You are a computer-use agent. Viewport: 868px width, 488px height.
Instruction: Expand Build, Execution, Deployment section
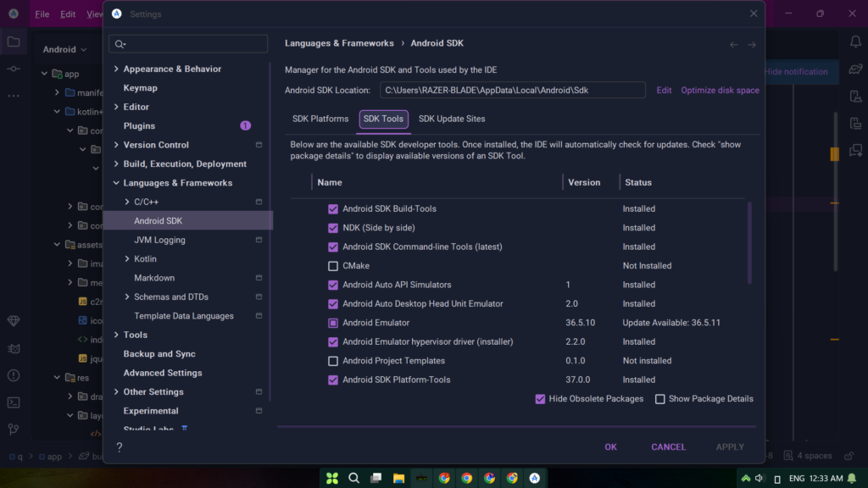point(116,164)
